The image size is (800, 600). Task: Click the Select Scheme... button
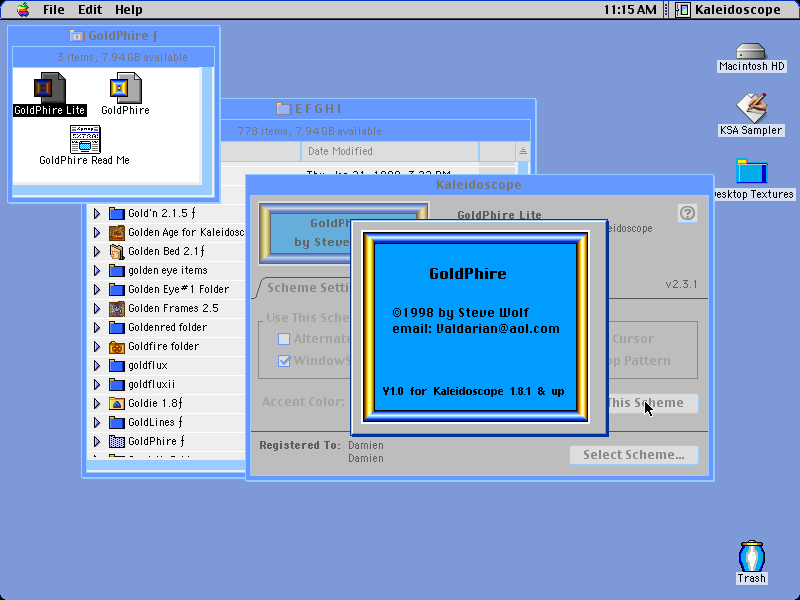click(x=634, y=455)
